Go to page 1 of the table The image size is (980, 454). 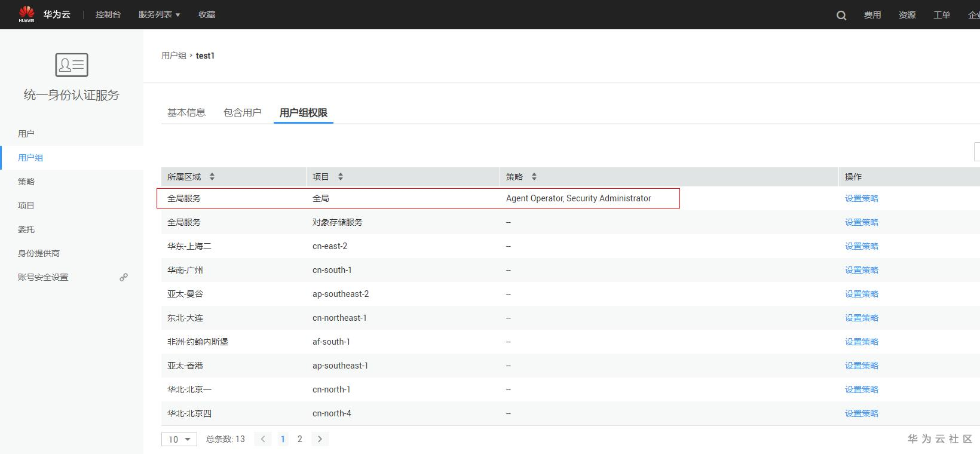(x=283, y=439)
